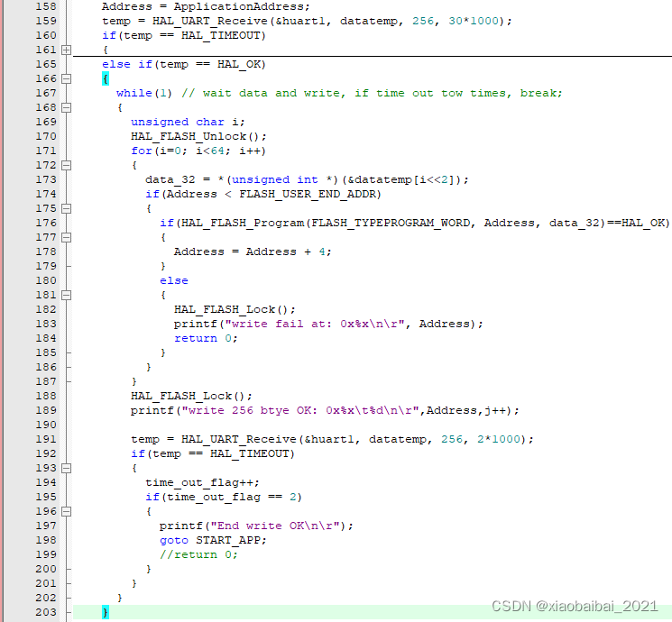
Task: Click 'if(temp == HAL_TIMEOUT)' on line 192
Action: click(213, 454)
